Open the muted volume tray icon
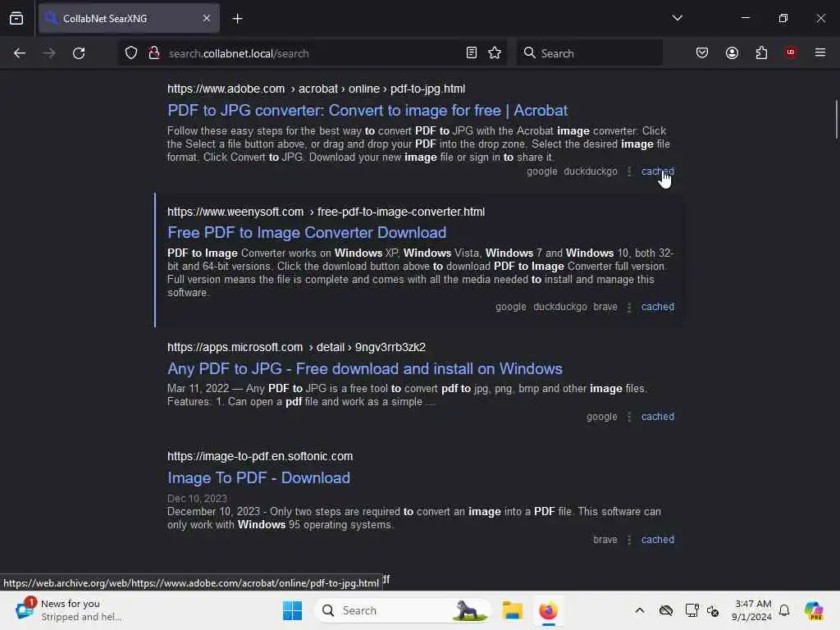The image size is (840, 630). pyautogui.click(x=713, y=610)
